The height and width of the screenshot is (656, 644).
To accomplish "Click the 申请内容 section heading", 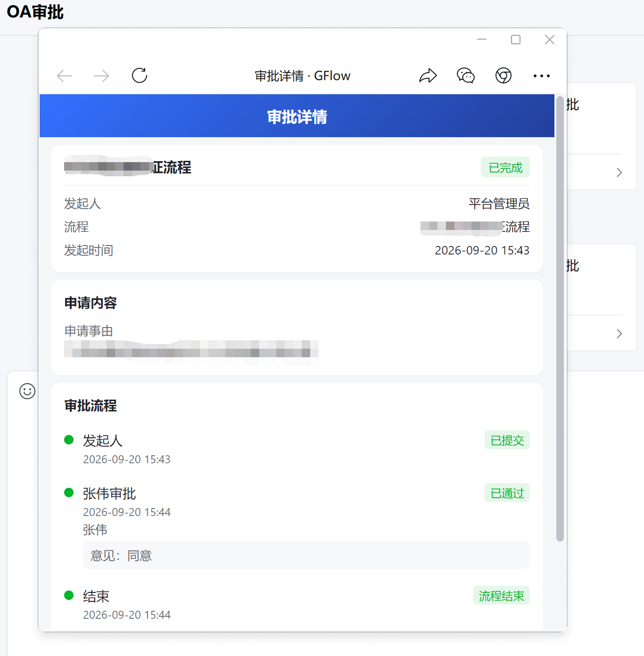I will 91,303.
